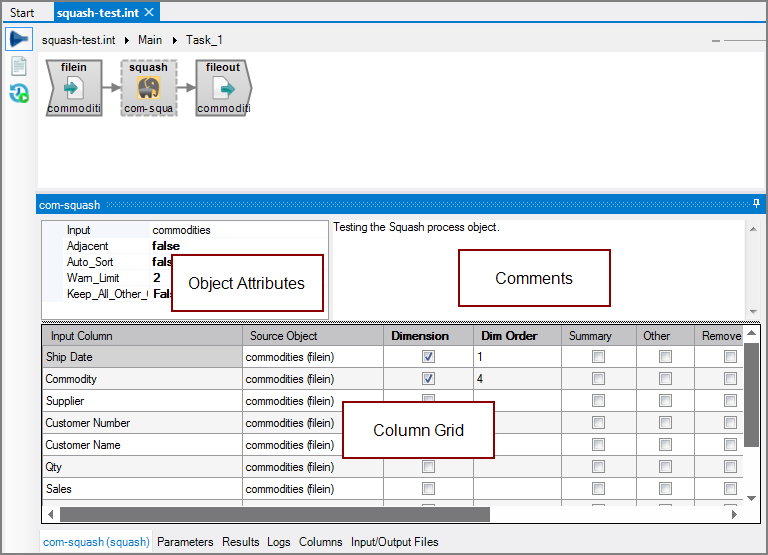Uncheck Dimension checkbox for Ship Date
Screen dimensions: 768x555
pos(428,357)
